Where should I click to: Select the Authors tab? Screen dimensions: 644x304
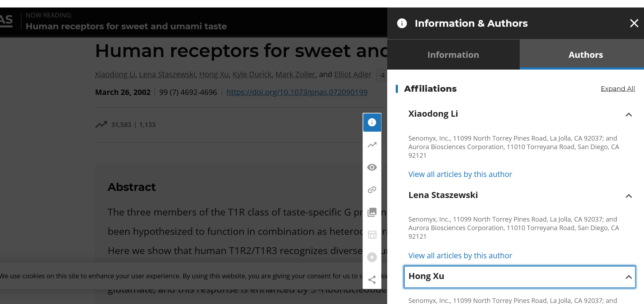click(585, 55)
